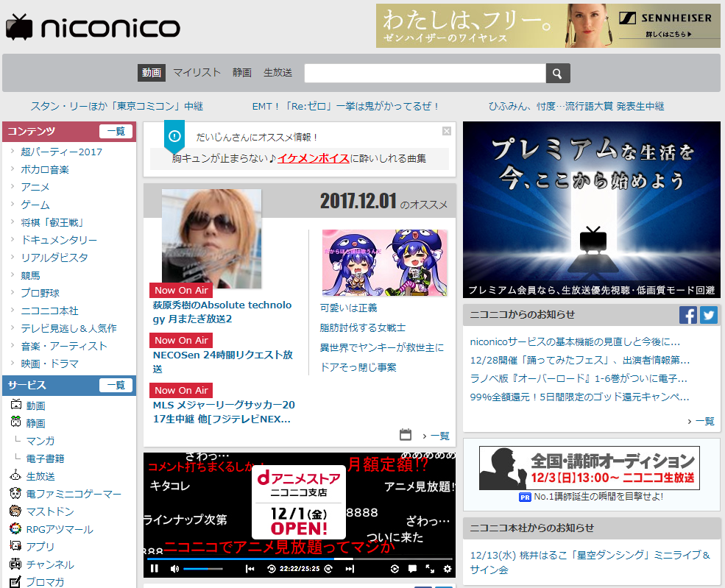This screenshot has height=588, width=725.
Task: Skip to the end of the video
Action: [x=350, y=569]
